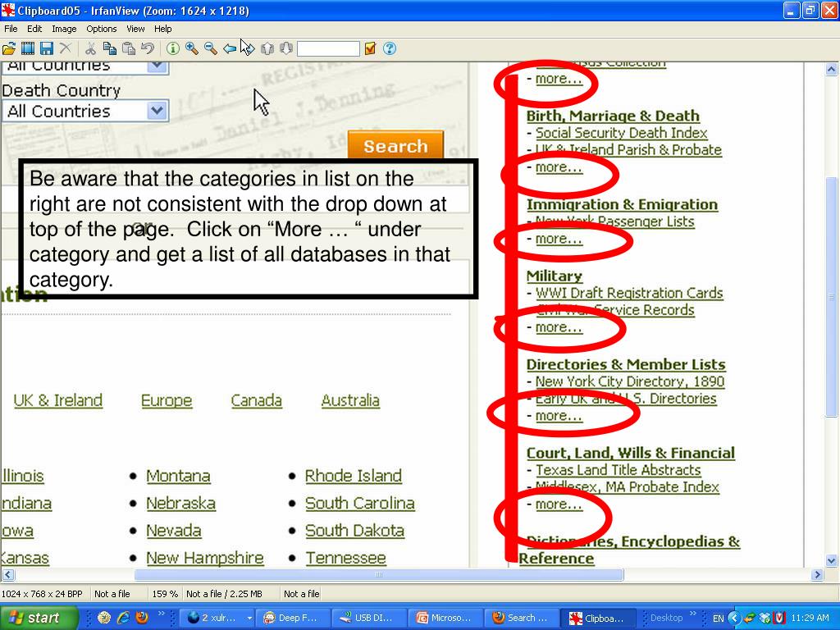Click the horizontal scrollbar right arrow
Image resolution: width=840 pixels, height=630 pixels.
pyautogui.click(x=817, y=575)
